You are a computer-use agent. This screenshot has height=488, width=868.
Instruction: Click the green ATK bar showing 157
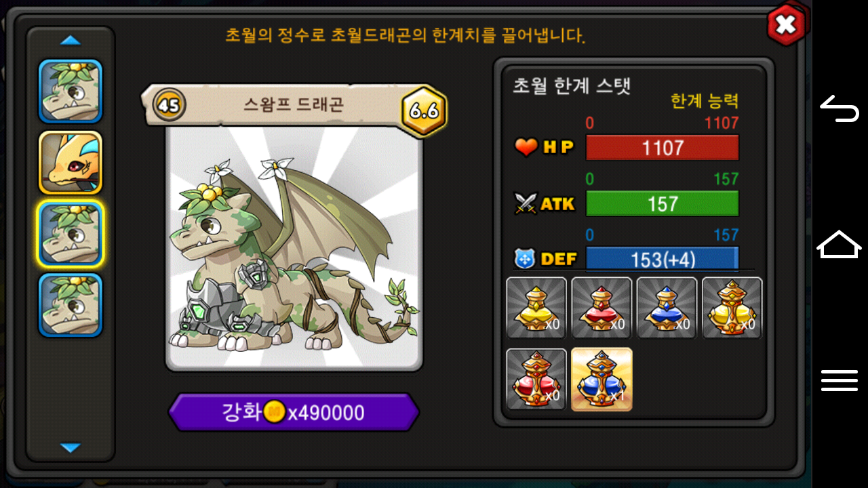coord(663,203)
